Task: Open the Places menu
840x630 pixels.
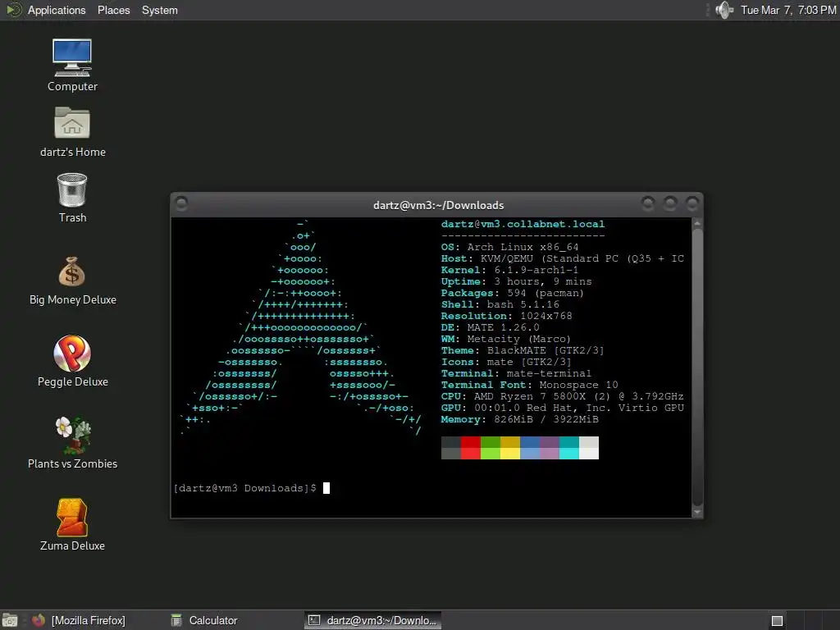Action: point(113,10)
